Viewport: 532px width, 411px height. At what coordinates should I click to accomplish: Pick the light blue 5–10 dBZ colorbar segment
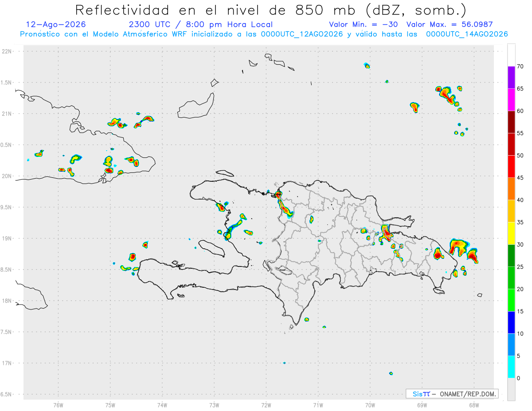[x=511, y=345]
